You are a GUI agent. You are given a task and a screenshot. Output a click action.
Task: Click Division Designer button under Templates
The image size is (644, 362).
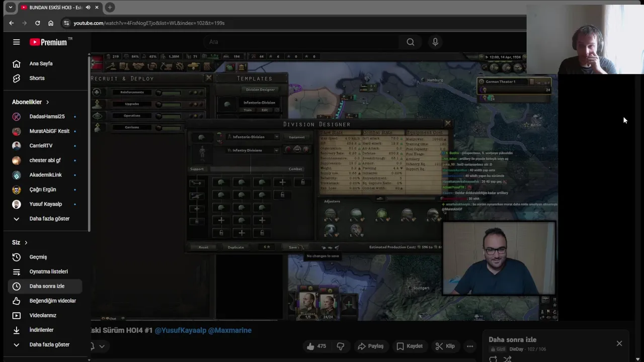[x=260, y=89]
